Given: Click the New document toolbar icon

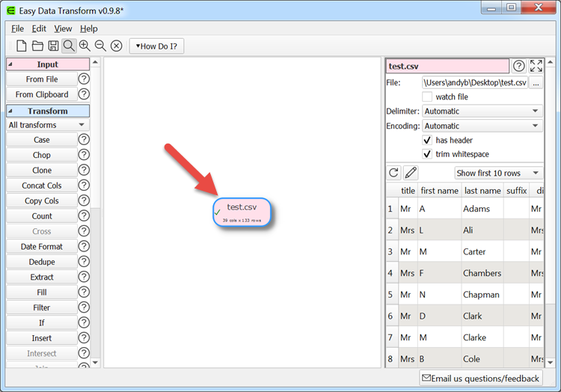Looking at the screenshot, I should click(22, 46).
